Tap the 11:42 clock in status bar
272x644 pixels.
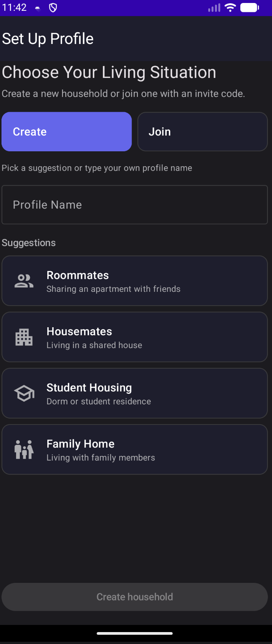point(14,7)
